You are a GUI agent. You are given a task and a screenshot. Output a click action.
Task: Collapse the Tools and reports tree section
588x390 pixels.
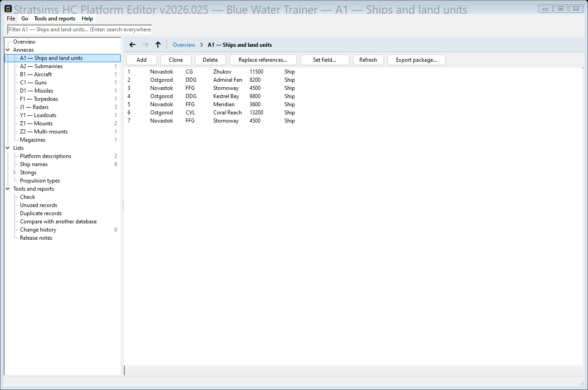coord(8,189)
